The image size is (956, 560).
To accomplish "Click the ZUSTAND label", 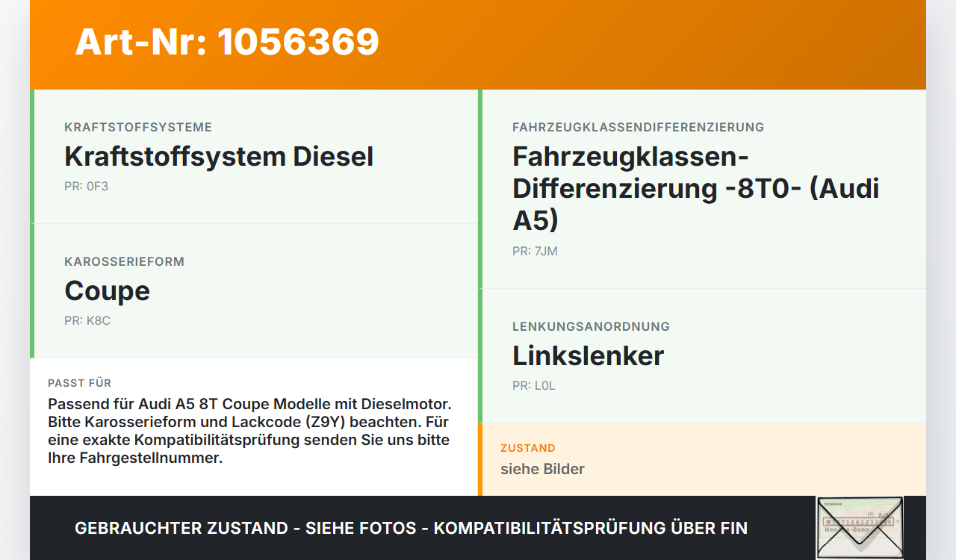I will (528, 448).
